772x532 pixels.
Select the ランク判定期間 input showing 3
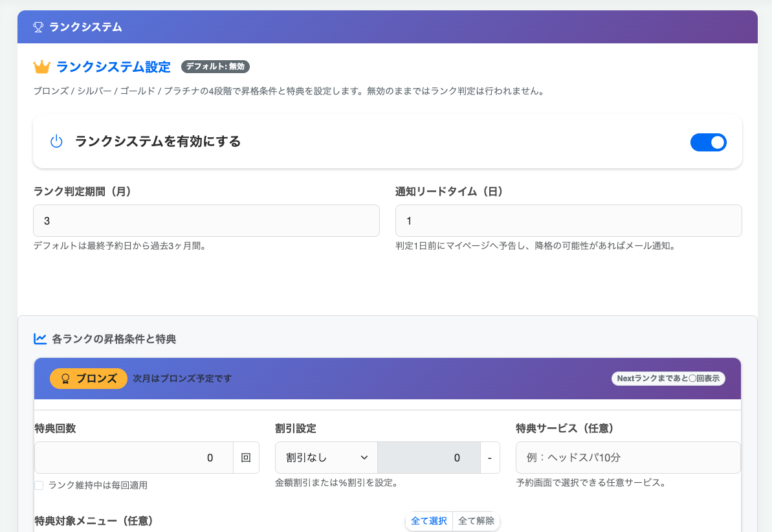206,220
